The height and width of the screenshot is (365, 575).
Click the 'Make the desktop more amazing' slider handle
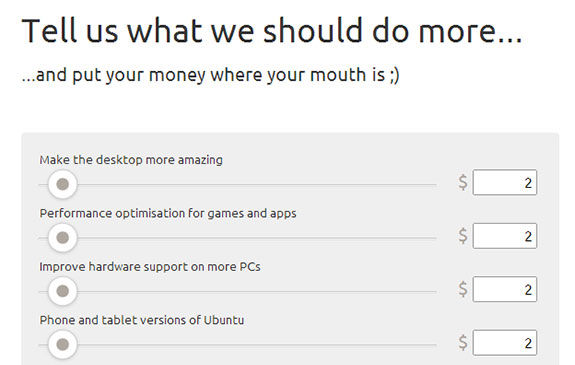(63, 184)
